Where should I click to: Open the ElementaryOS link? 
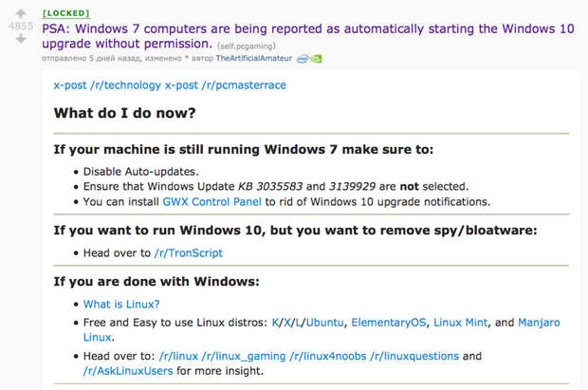point(389,323)
